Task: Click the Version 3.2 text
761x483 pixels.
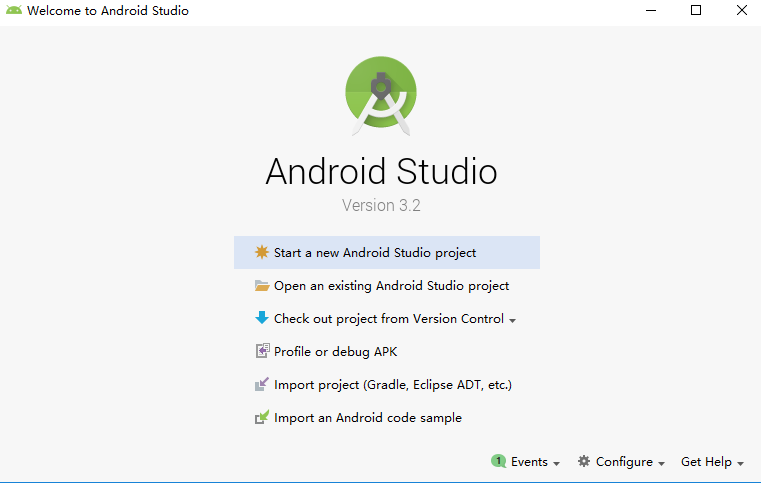Action: coord(381,205)
